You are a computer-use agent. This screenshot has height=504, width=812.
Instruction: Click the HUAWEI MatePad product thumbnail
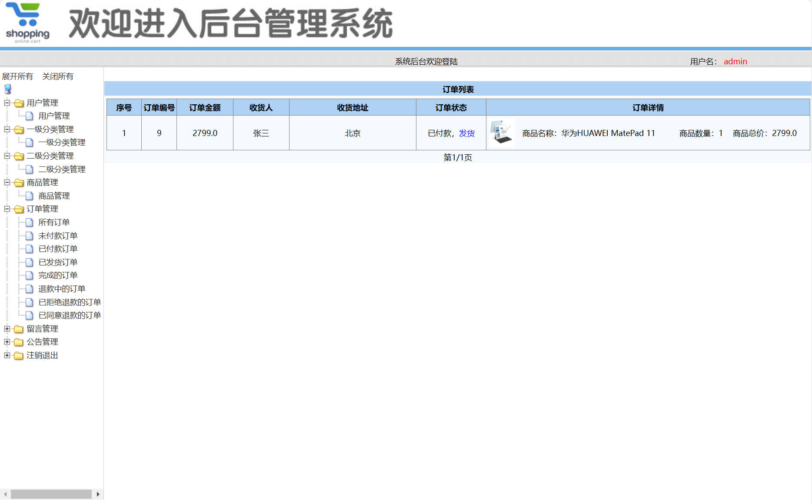click(x=501, y=133)
